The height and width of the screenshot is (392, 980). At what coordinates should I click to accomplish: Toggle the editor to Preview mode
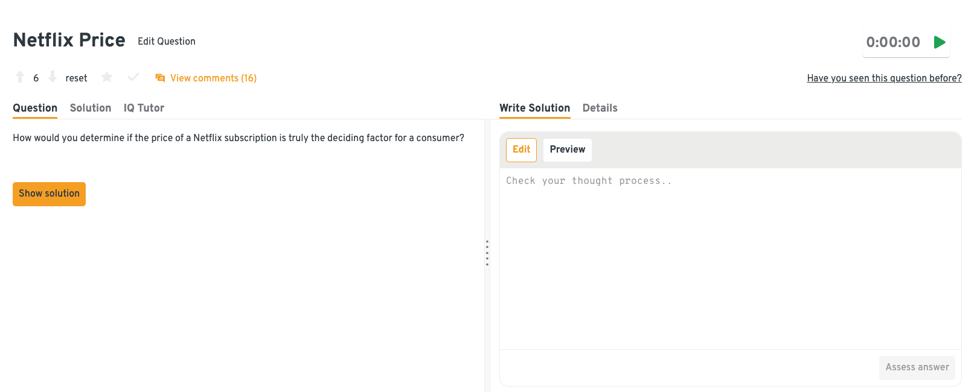coord(567,150)
